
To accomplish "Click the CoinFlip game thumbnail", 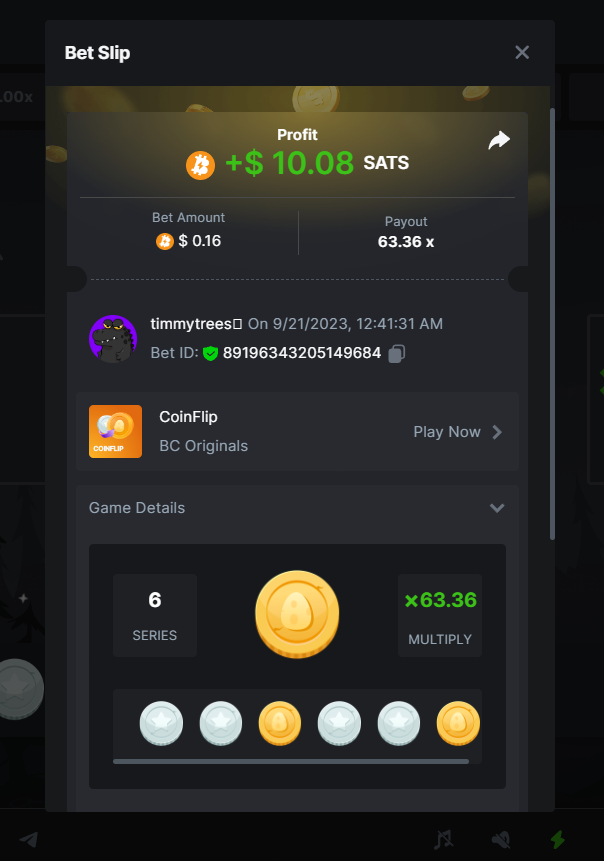I will (115, 432).
